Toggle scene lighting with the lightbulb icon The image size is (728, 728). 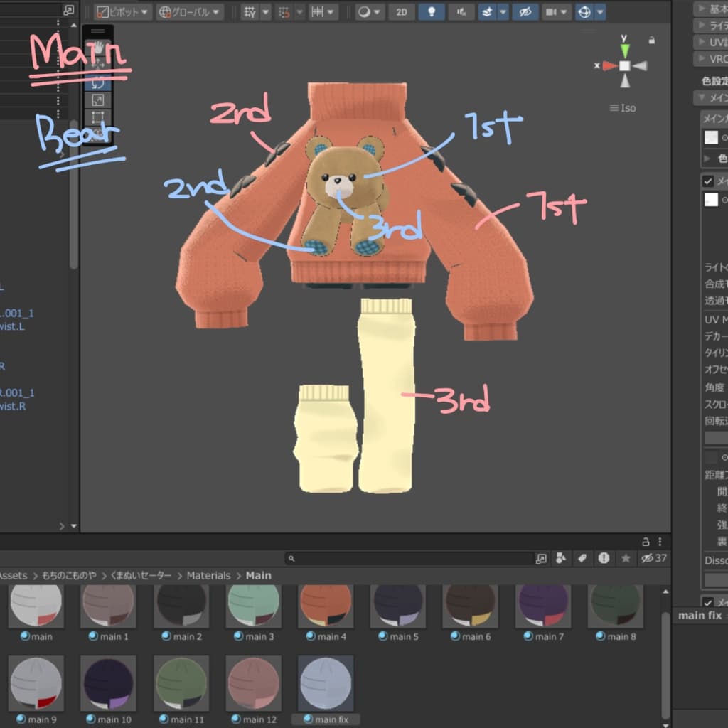(x=432, y=12)
